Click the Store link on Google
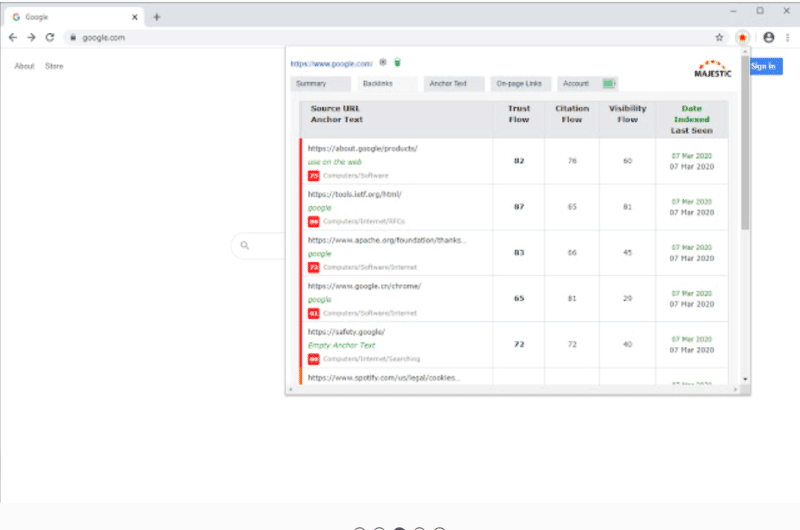Viewport: 800px width, 530px height. (54, 66)
